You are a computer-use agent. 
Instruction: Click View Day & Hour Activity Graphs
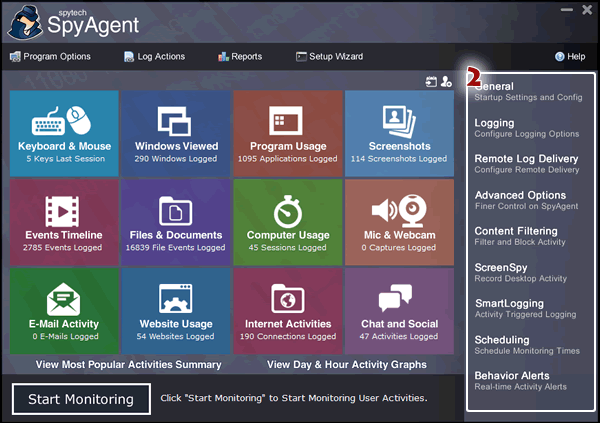click(347, 364)
